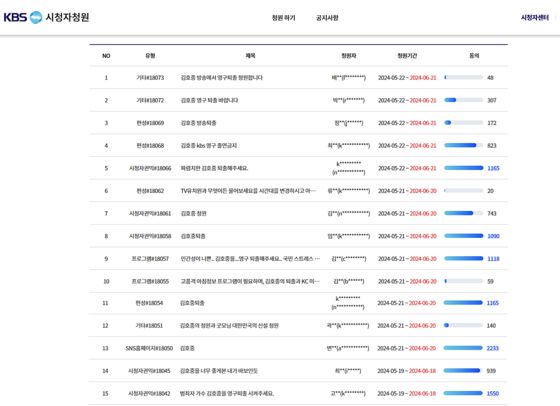Select the type cell 편성#18054
Screen dimensions: 560x406
[x=149, y=303]
